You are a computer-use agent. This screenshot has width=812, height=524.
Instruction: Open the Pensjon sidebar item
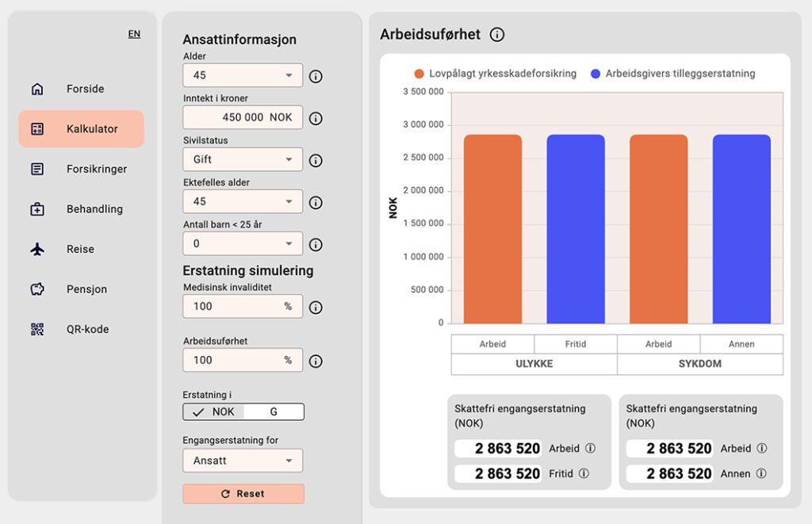(x=86, y=289)
